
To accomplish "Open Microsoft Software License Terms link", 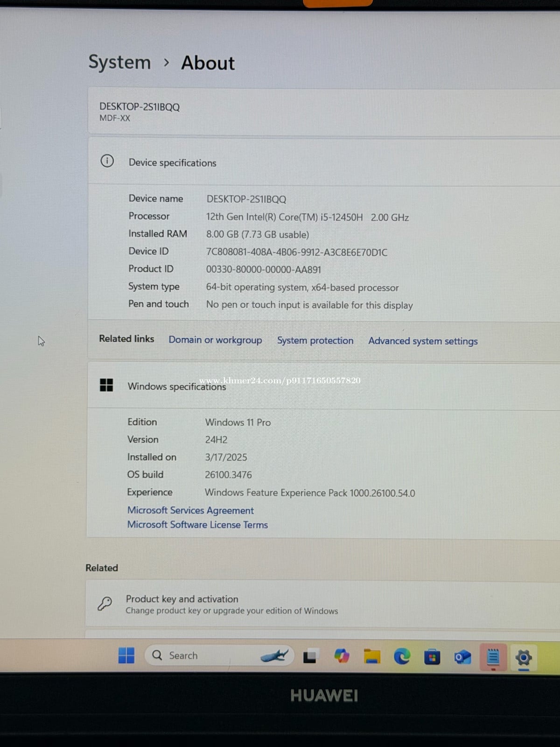I will [x=197, y=525].
